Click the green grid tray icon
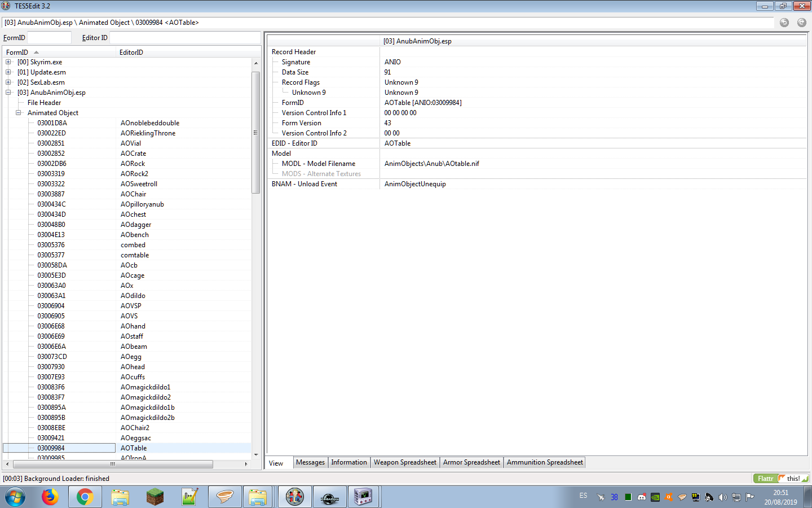The width and height of the screenshot is (812, 508). (x=628, y=497)
